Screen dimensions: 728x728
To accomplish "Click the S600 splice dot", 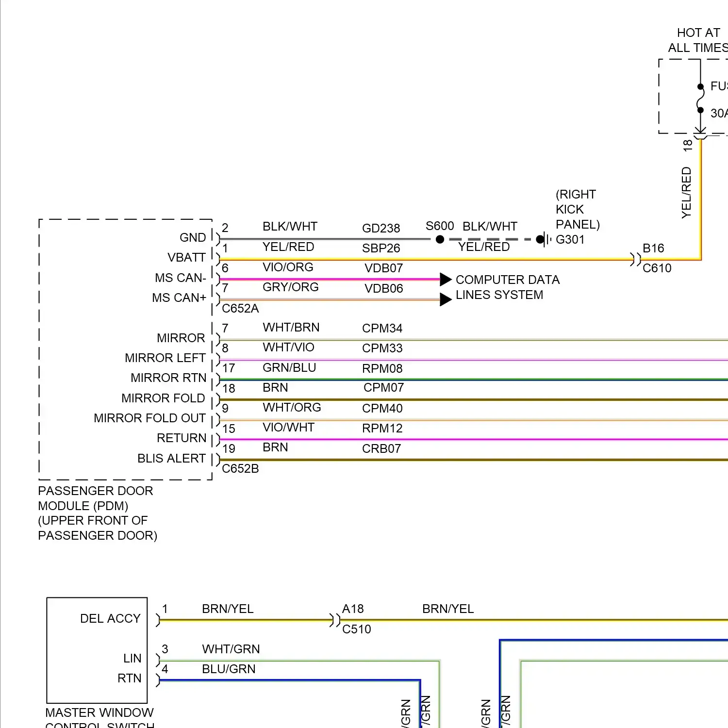I will 440,239.
